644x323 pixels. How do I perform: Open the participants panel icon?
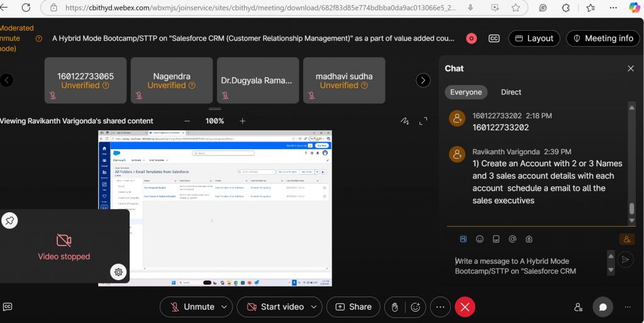click(x=578, y=307)
